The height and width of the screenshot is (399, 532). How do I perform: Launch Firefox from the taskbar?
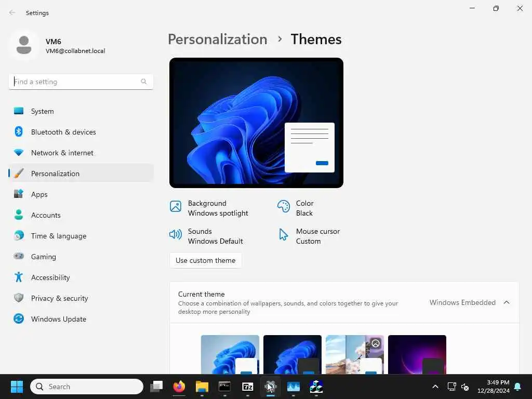pos(179,387)
